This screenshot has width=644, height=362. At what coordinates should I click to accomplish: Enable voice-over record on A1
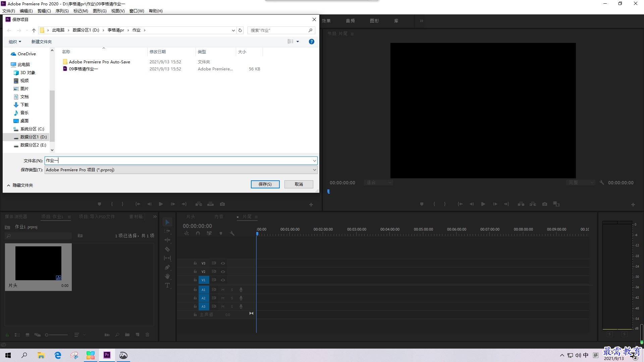pyautogui.click(x=241, y=290)
